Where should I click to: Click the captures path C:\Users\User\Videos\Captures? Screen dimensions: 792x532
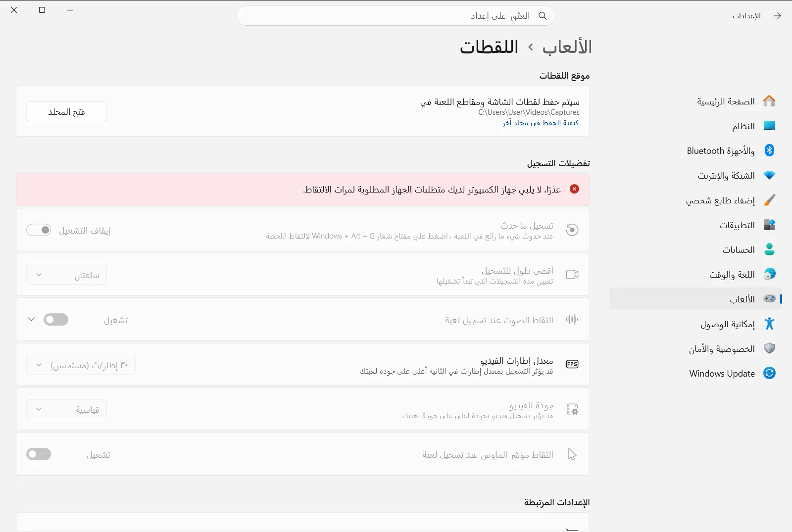[529, 112]
